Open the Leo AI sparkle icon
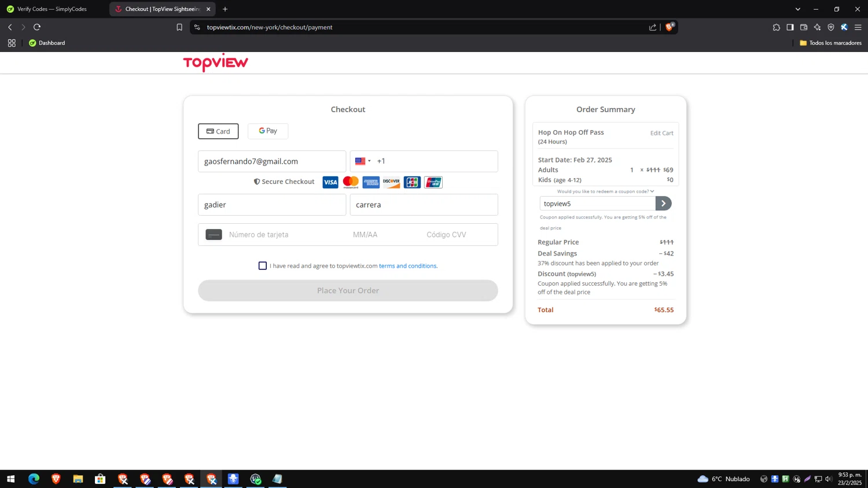The width and height of the screenshot is (868, 488). coord(817,27)
